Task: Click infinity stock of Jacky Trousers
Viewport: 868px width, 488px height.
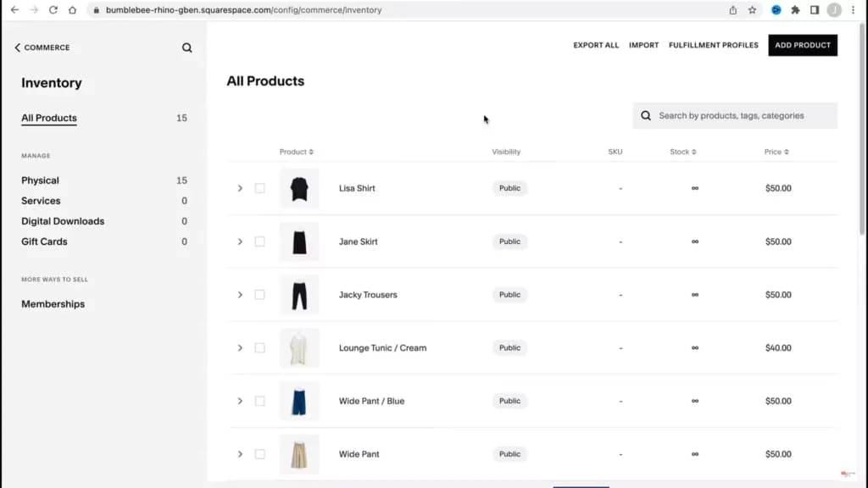Action: click(x=695, y=294)
